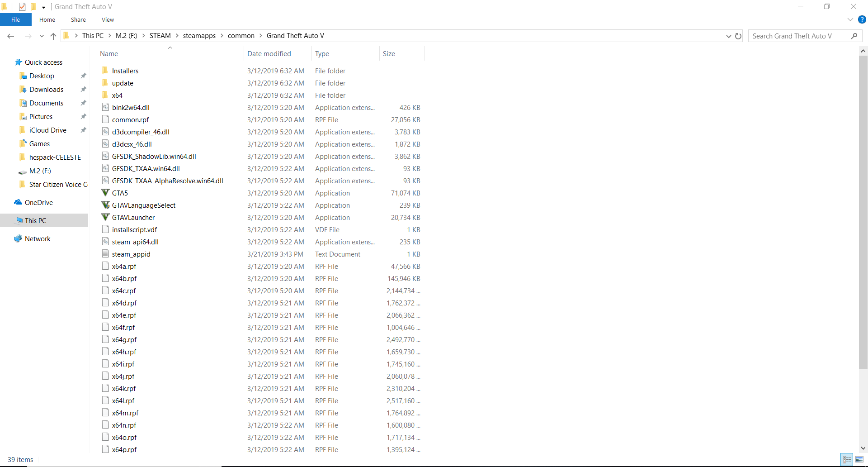Sort files by Name column header
This screenshot has width=868, height=467.
coord(170,53)
